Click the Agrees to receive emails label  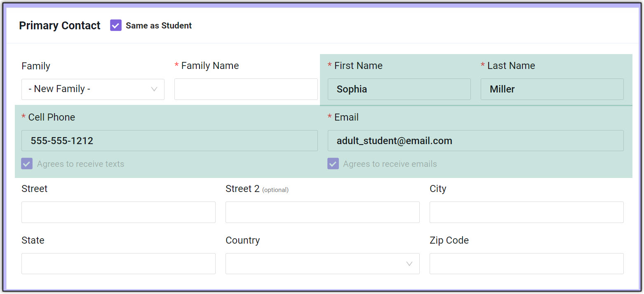click(x=390, y=164)
